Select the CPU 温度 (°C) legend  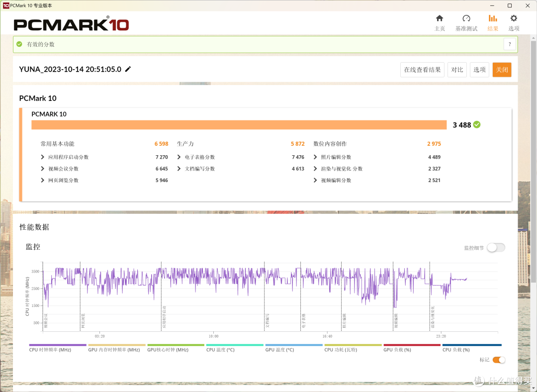[x=235, y=348]
